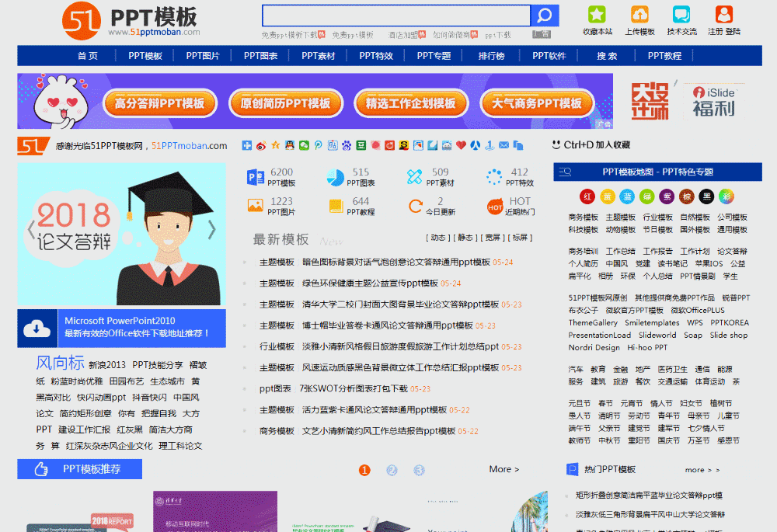The height and width of the screenshot is (532, 777).
Task: Open the 收藏本站 green star icon
Action: pyautogui.click(x=597, y=15)
